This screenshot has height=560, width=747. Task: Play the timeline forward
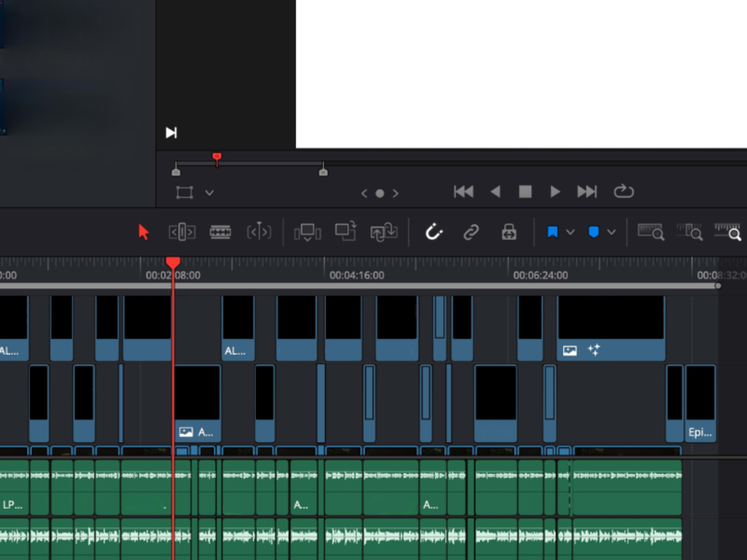555,192
